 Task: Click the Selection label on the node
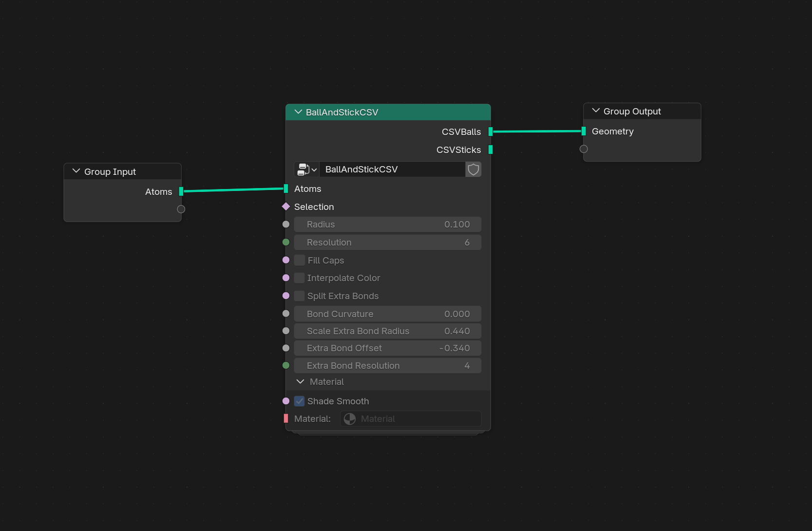(x=314, y=207)
